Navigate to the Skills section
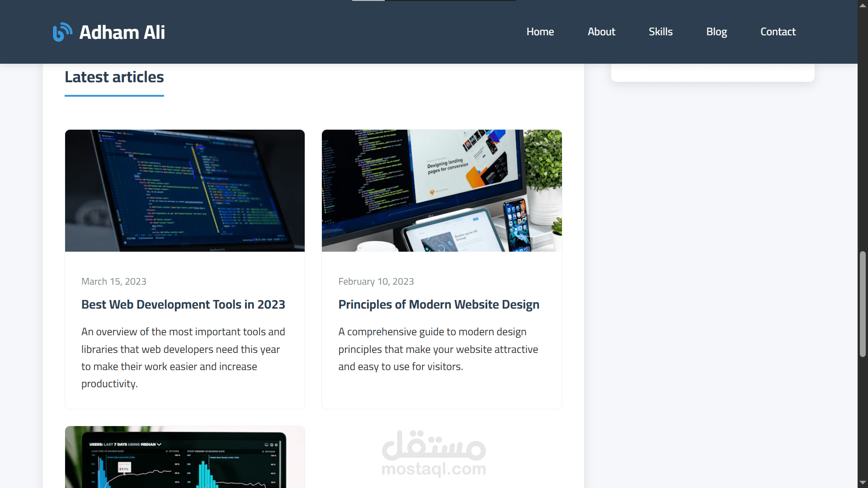 (660, 32)
